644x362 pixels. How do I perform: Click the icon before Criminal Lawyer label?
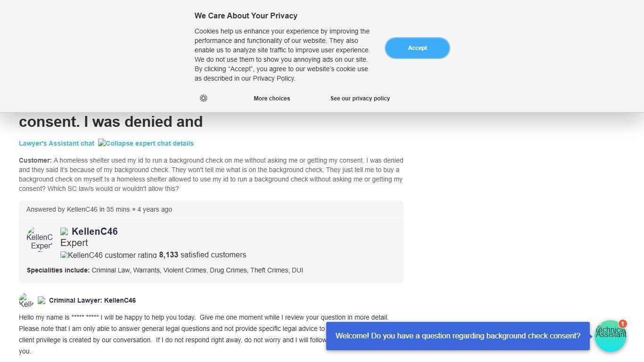41,300
